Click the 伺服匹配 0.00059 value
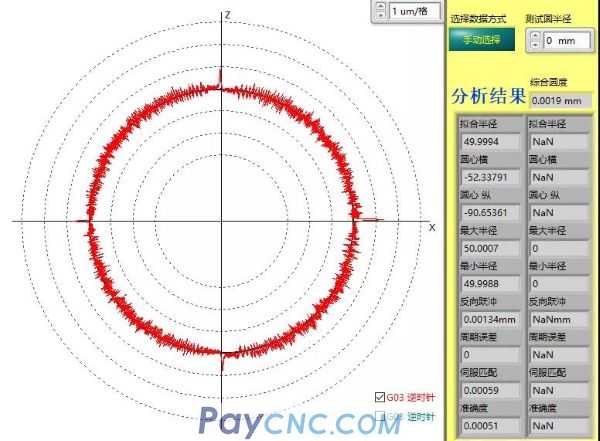 pyautogui.click(x=484, y=388)
